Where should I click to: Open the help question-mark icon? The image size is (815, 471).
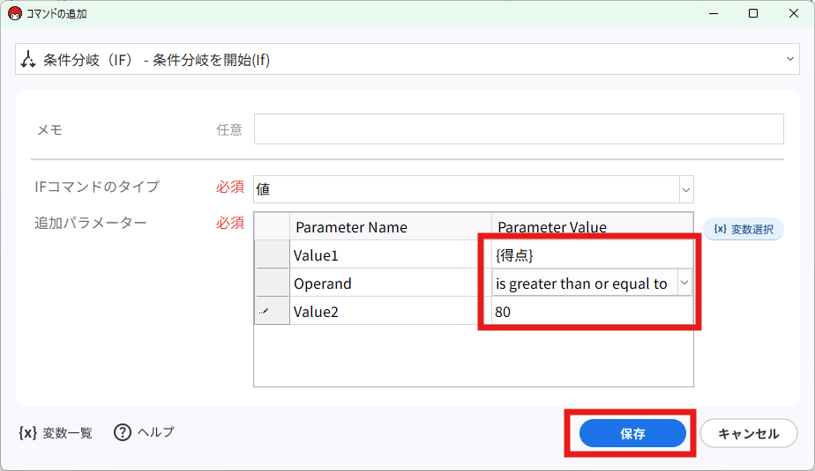point(122,432)
